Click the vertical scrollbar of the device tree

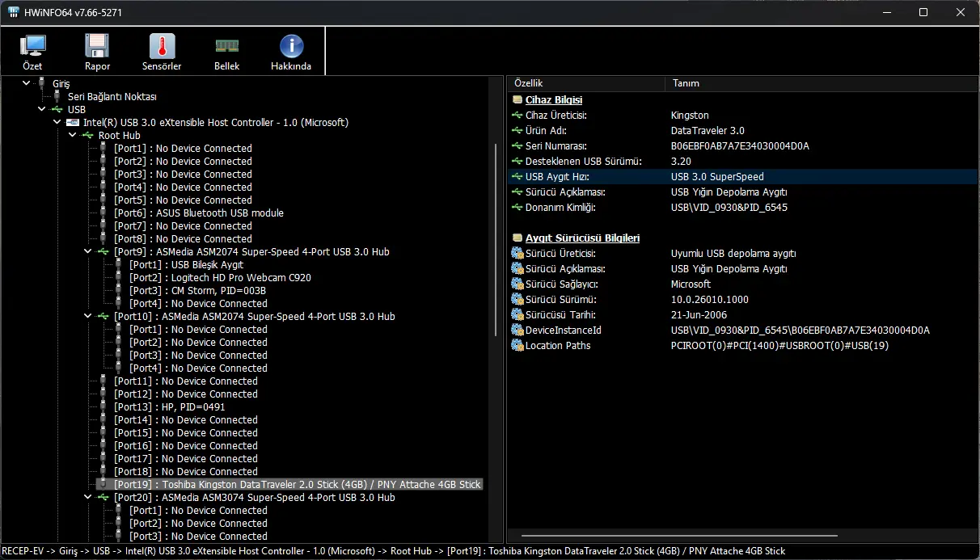pyautogui.click(x=496, y=240)
